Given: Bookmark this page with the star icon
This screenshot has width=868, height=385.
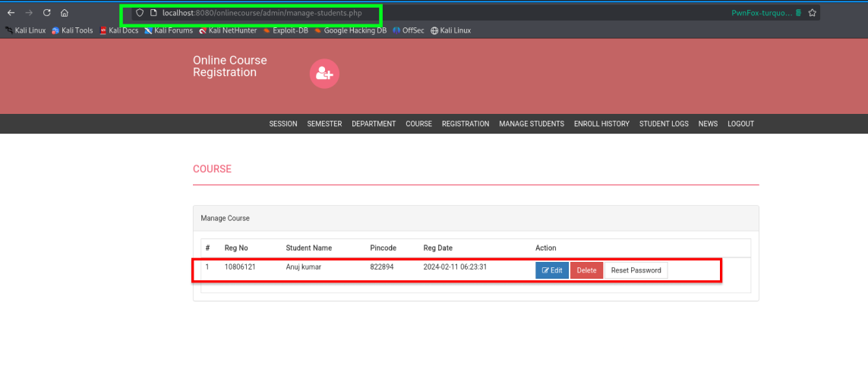Looking at the screenshot, I should tap(812, 13).
